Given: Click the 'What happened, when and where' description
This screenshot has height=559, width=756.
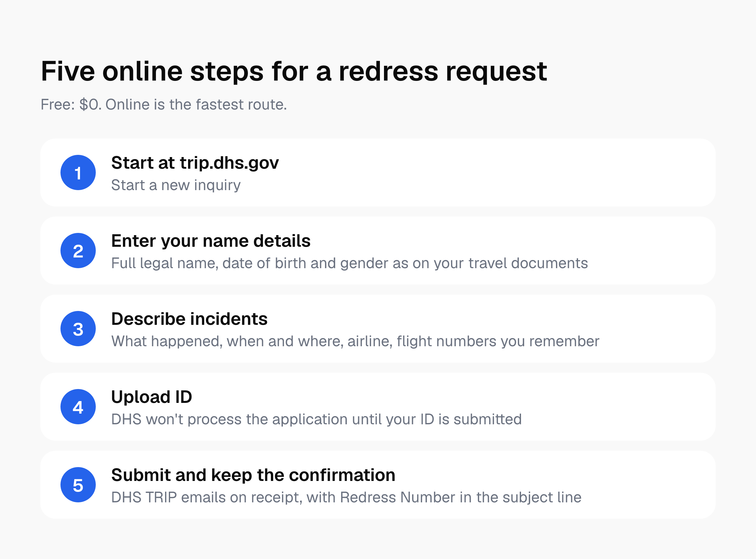Looking at the screenshot, I should 355,342.
